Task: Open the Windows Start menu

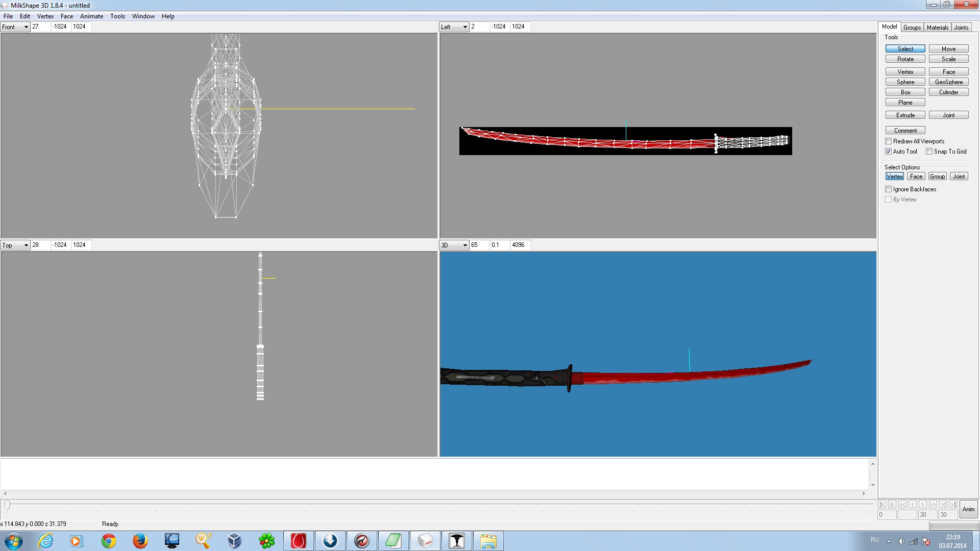Action: tap(14, 541)
